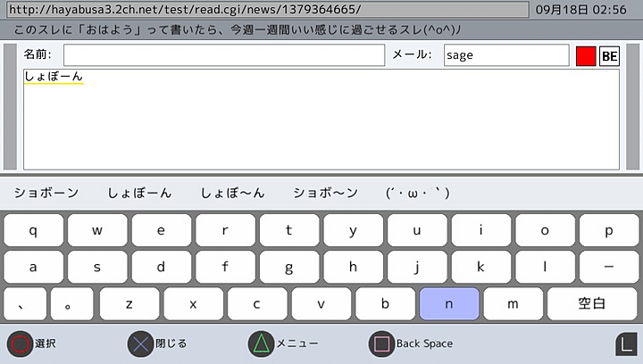Tap the q key on keyboard

click(x=33, y=230)
